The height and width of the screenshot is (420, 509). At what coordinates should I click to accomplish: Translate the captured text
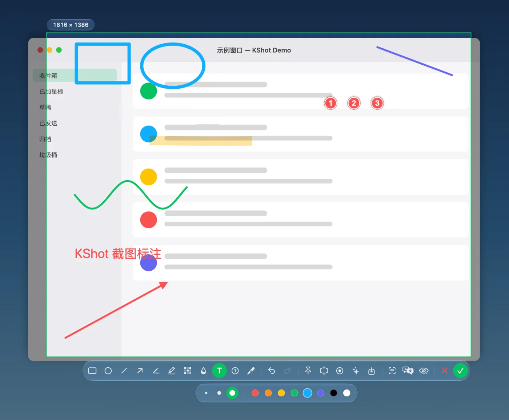coord(408,371)
